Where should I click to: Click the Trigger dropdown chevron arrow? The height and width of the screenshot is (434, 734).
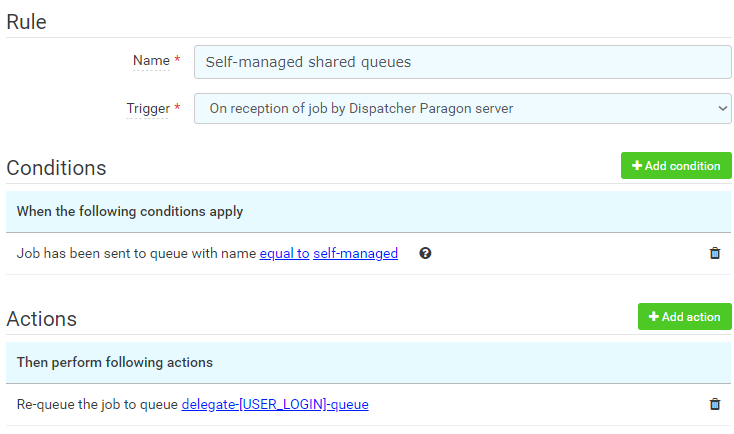(x=723, y=109)
